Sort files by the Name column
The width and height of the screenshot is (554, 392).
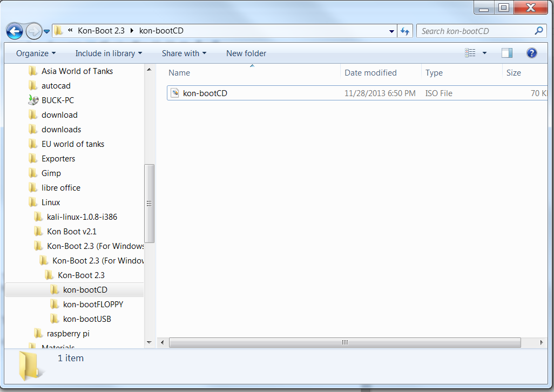pos(179,73)
